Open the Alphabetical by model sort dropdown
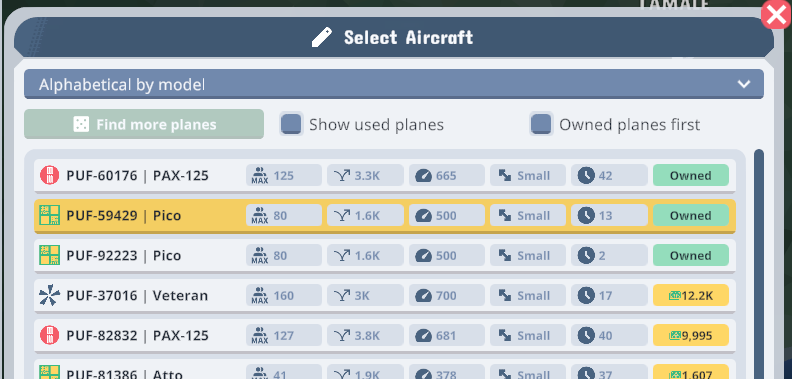The width and height of the screenshot is (792, 379). (x=394, y=84)
